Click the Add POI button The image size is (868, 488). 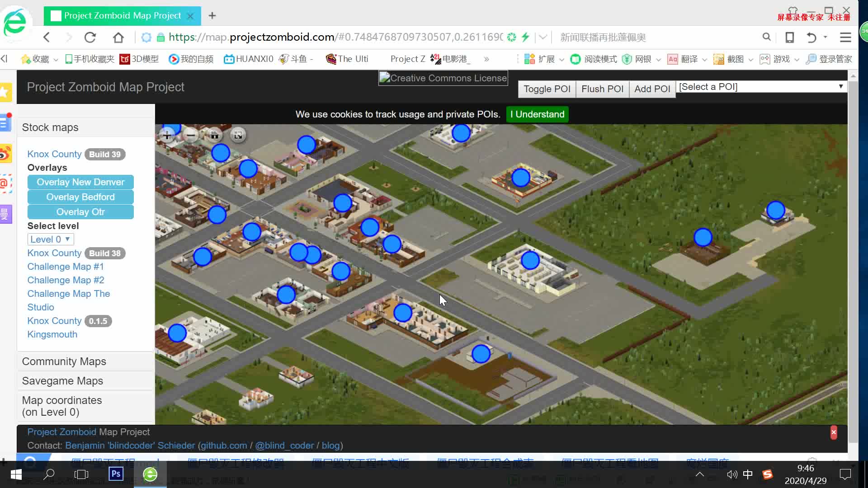click(x=652, y=89)
